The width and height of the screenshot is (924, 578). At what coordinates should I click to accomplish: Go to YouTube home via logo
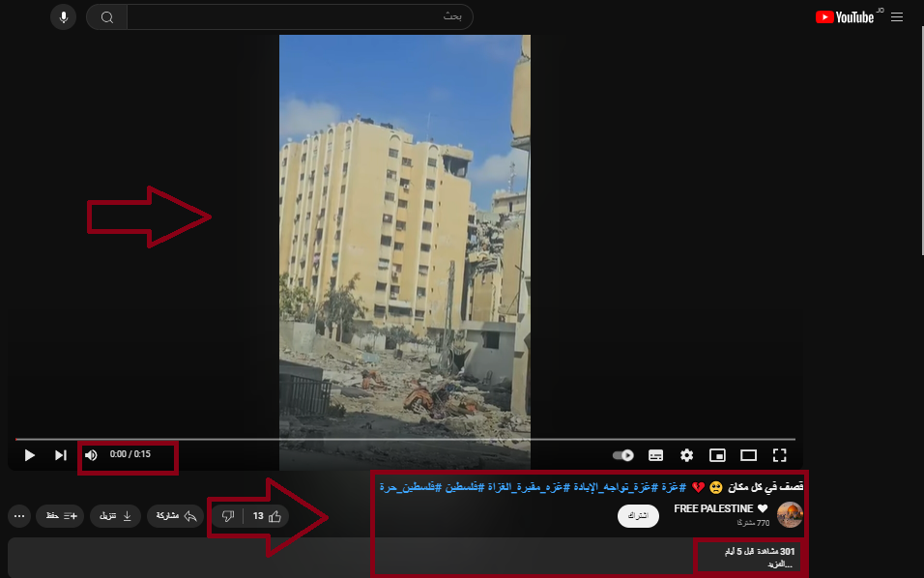pos(845,17)
